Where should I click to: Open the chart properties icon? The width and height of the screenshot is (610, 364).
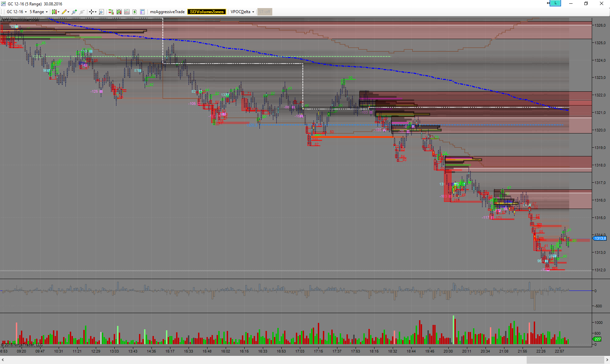[x=142, y=12]
